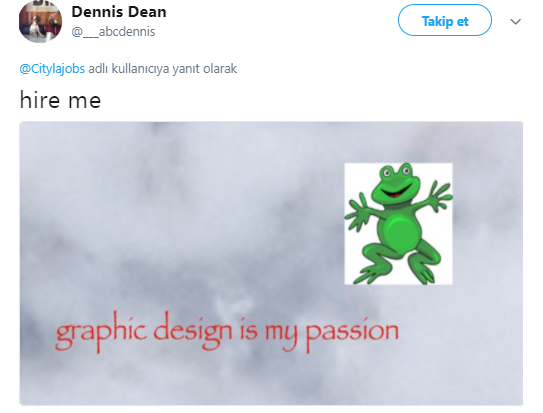Viewport: 543px width, 413px height.
Task: Click the frog's red smiling mouth
Action: point(396,193)
